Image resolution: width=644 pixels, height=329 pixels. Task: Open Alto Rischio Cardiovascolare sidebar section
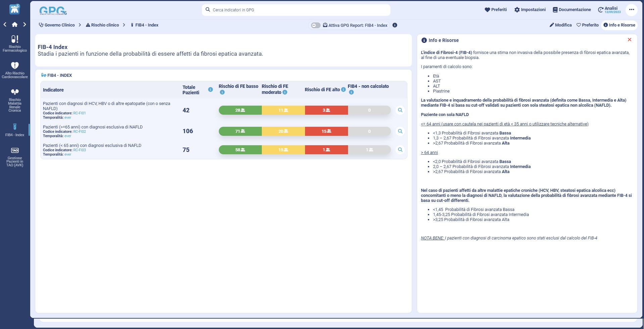click(15, 70)
